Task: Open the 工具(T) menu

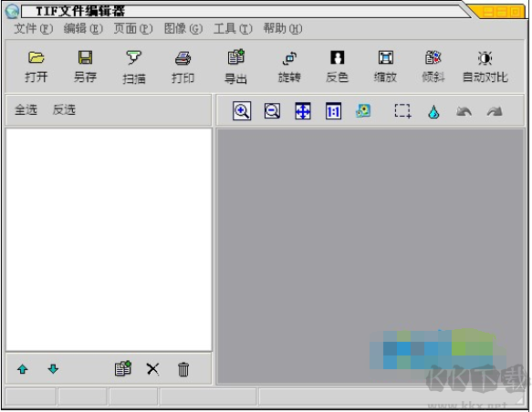Action: click(x=233, y=28)
